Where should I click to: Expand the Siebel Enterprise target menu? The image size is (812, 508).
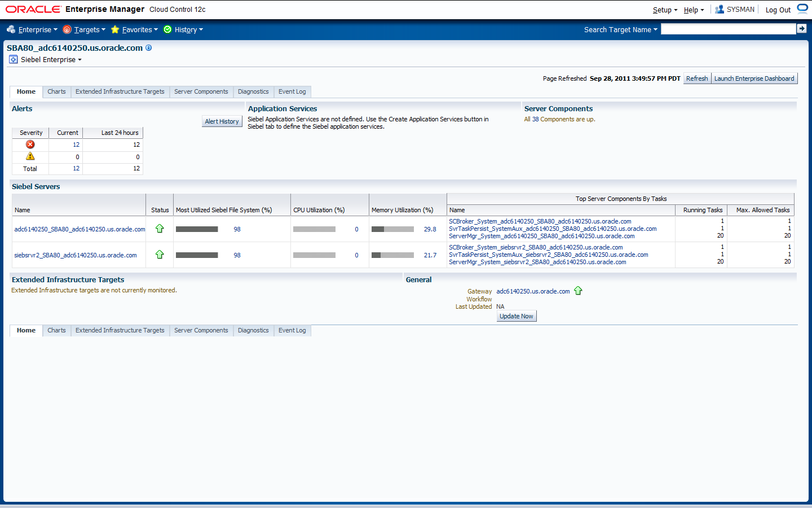[51, 60]
